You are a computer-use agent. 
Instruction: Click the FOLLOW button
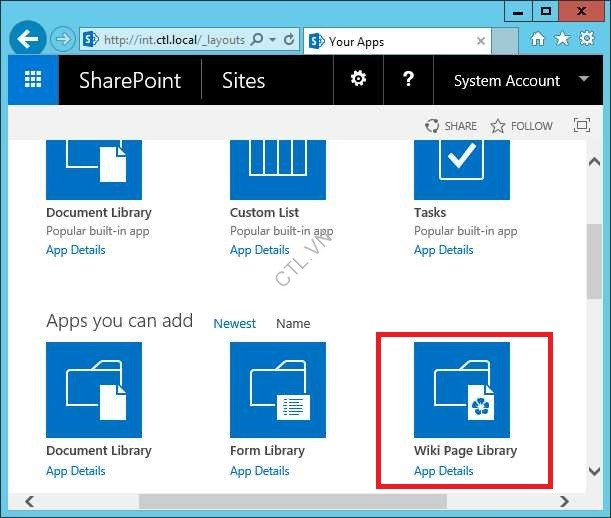(521, 126)
